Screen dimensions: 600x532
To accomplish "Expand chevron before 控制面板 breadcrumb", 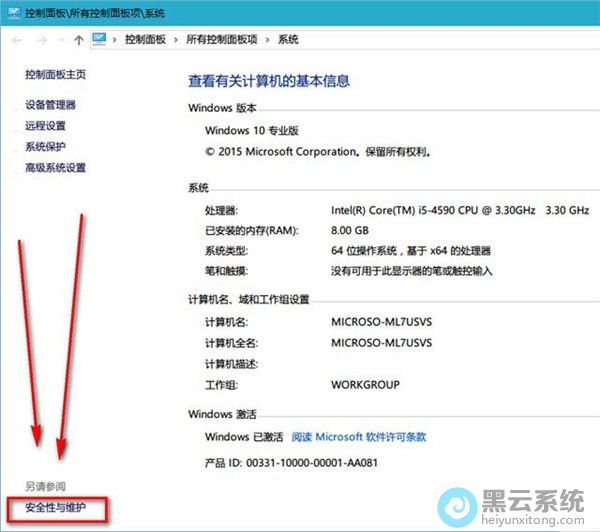I will click(x=114, y=39).
